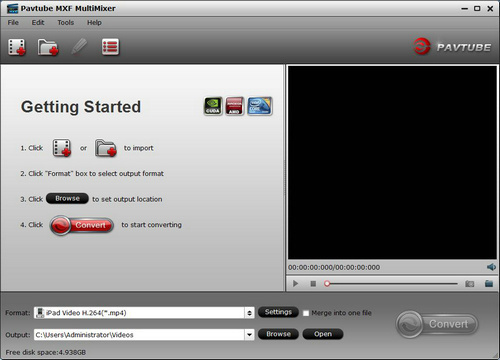The image size is (500, 360).
Task: Click the Intel Core badge icon
Action: [260, 106]
